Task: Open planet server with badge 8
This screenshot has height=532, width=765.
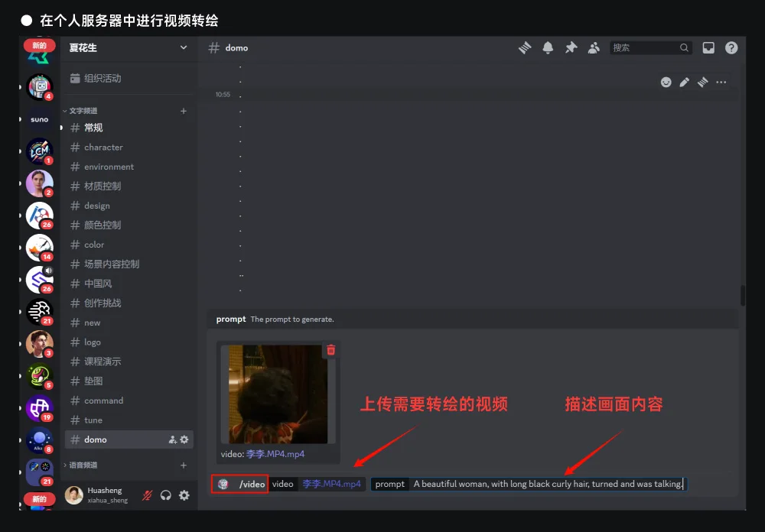Action: pyautogui.click(x=40, y=440)
